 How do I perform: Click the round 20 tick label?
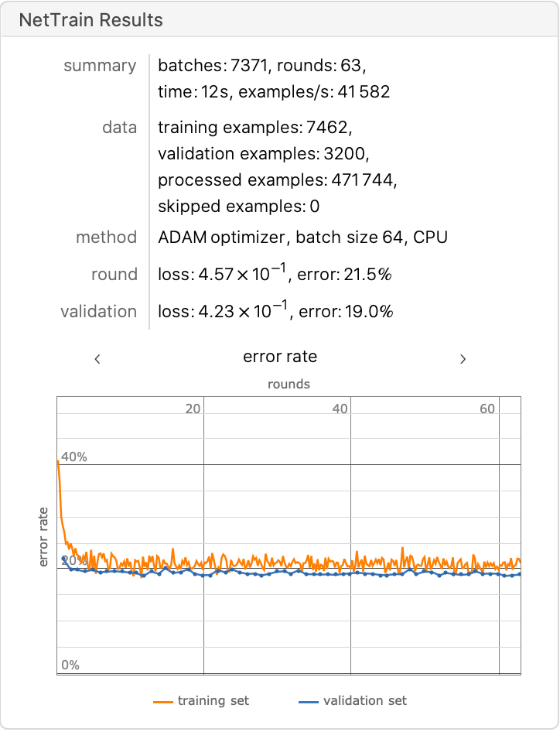[x=193, y=409]
